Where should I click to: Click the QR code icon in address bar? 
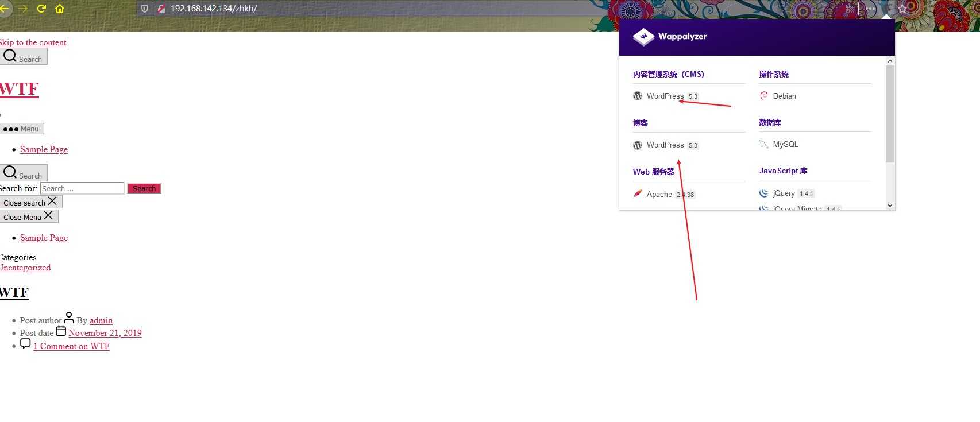(850, 9)
